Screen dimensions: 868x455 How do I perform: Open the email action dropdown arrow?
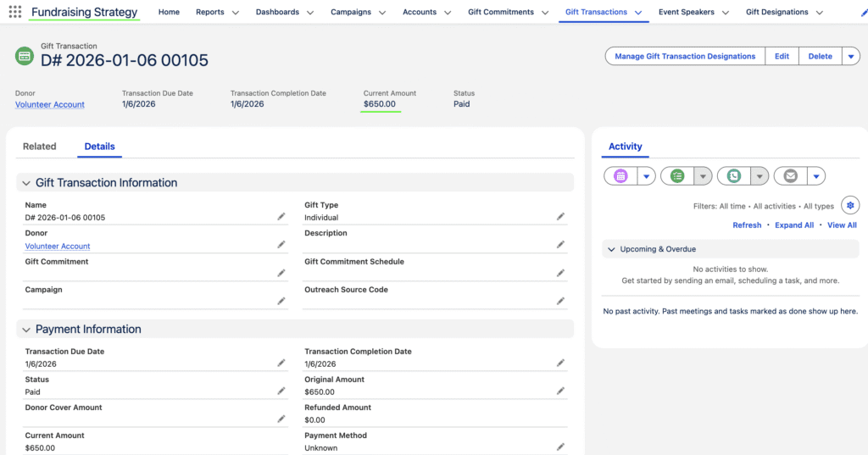point(815,176)
